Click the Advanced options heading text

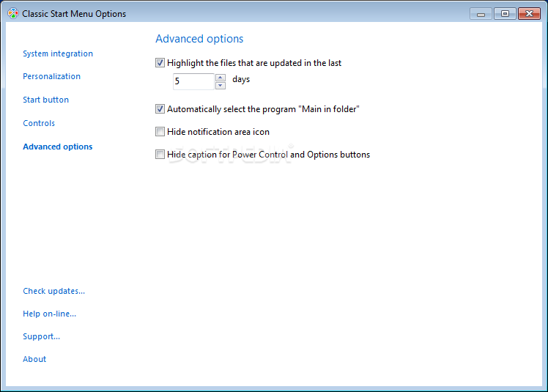[x=199, y=38]
